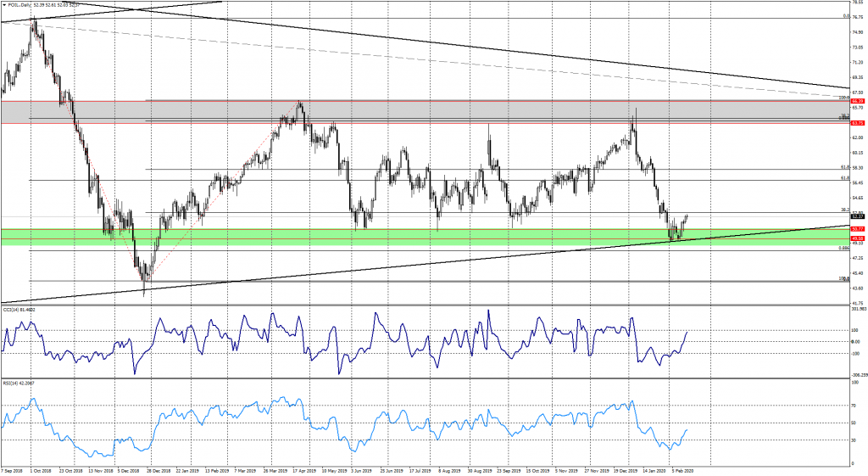Click the red 49.58 price label
This screenshot has height=476, width=868.
857,238
